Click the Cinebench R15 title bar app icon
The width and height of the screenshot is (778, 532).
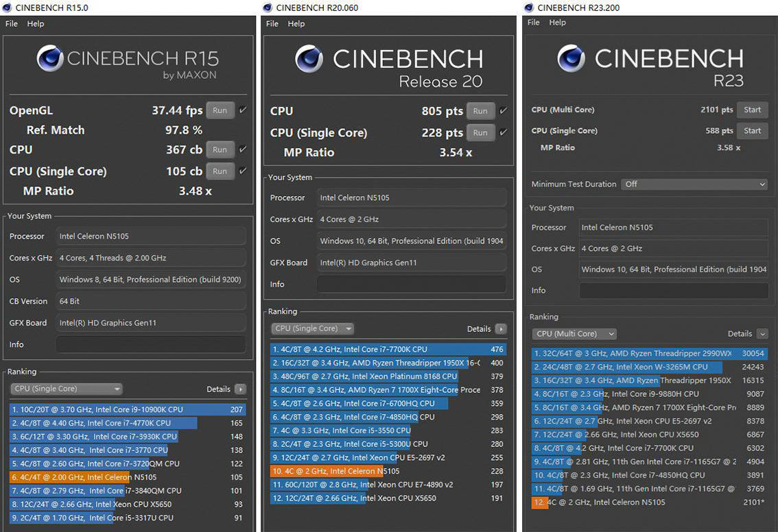pos(7,8)
